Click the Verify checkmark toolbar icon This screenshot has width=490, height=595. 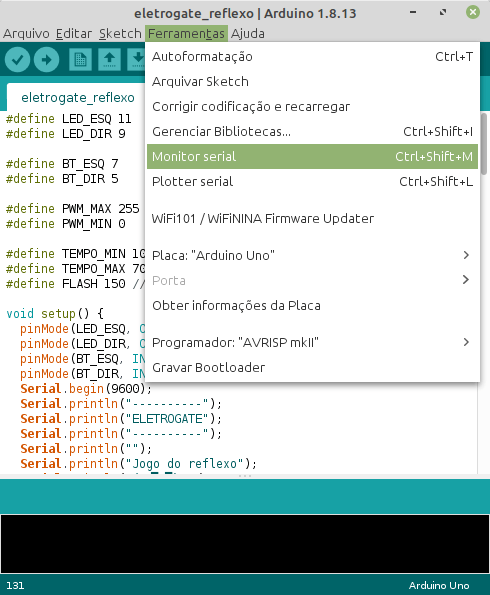[17, 60]
